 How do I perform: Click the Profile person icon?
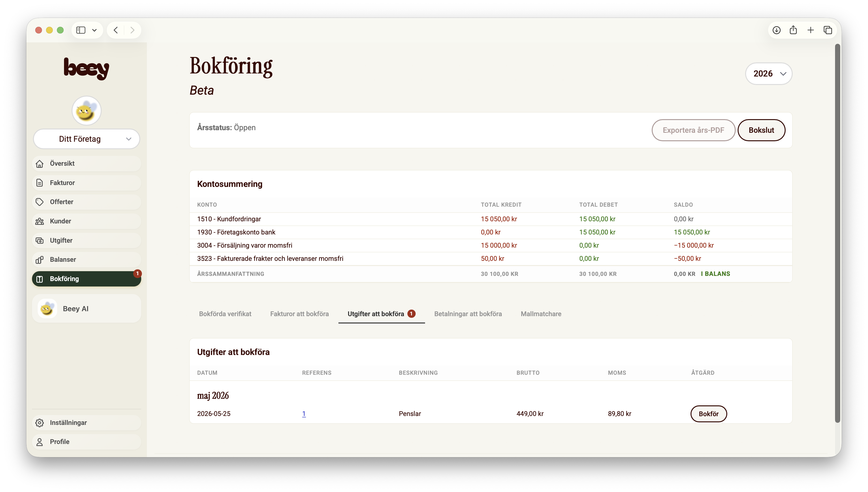[40, 442]
